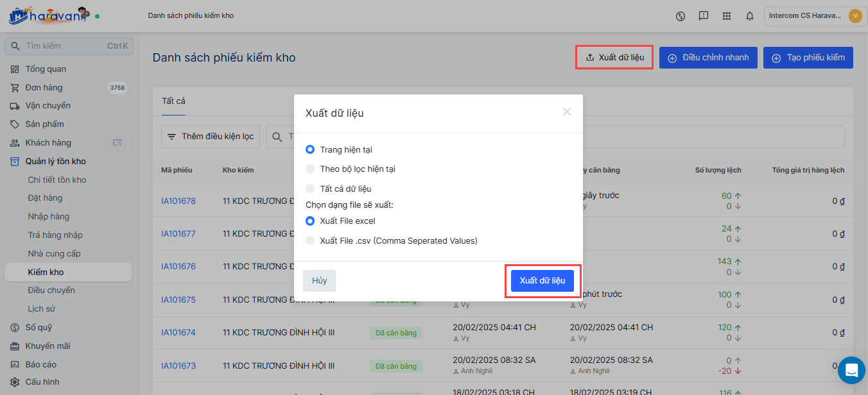Open Chi tiết tồn kho submenu item
The width and height of the screenshot is (868, 395).
56,180
